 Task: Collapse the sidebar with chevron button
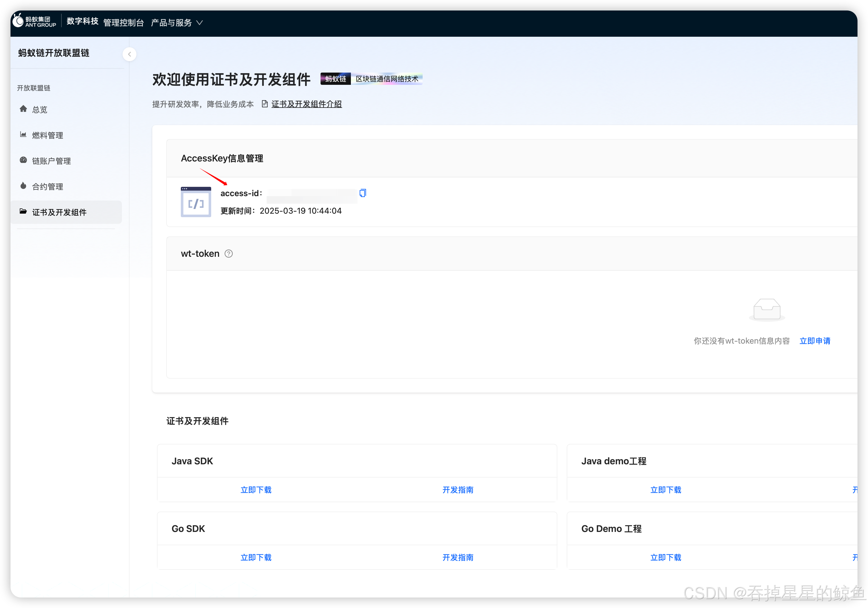[129, 55]
